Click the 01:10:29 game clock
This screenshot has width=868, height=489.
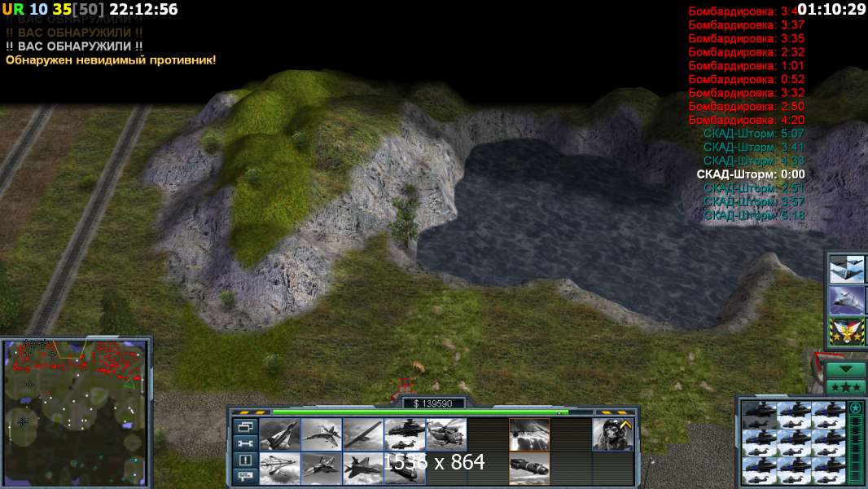coord(831,10)
